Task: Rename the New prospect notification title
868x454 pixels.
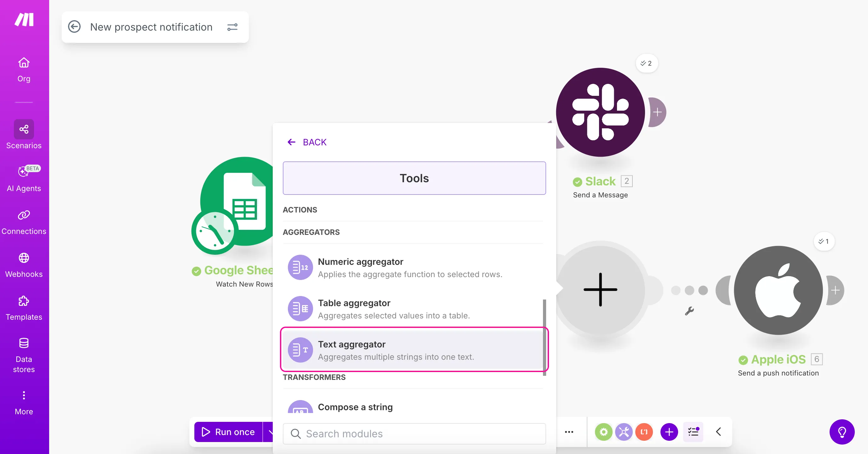Action: [151, 27]
